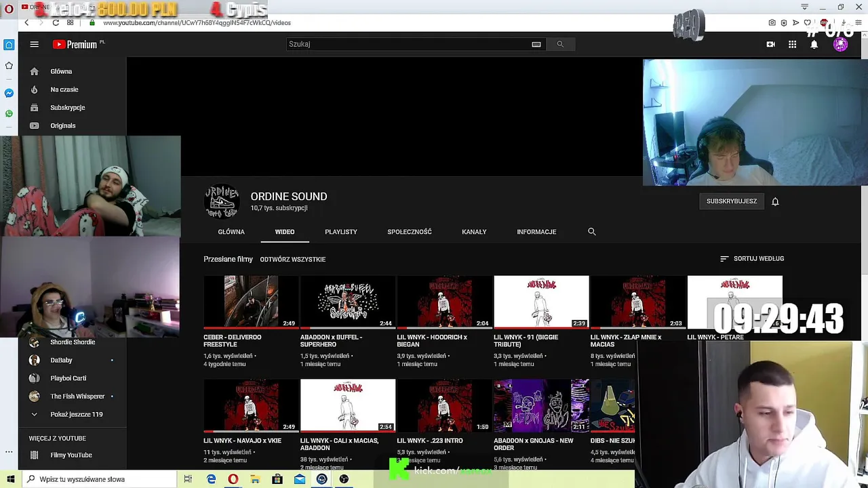Go to Główna in the sidebar
868x488 pixels.
[72, 71]
